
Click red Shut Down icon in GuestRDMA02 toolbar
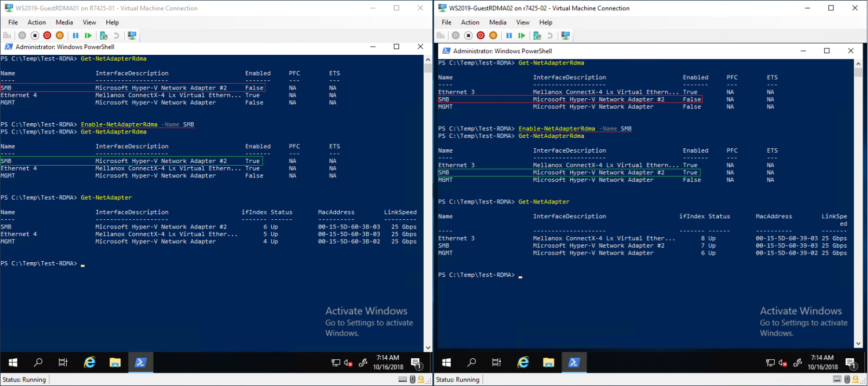[481, 35]
